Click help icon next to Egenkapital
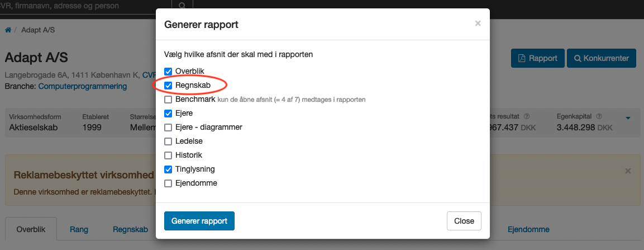 pyautogui.click(x=599, y=117)
